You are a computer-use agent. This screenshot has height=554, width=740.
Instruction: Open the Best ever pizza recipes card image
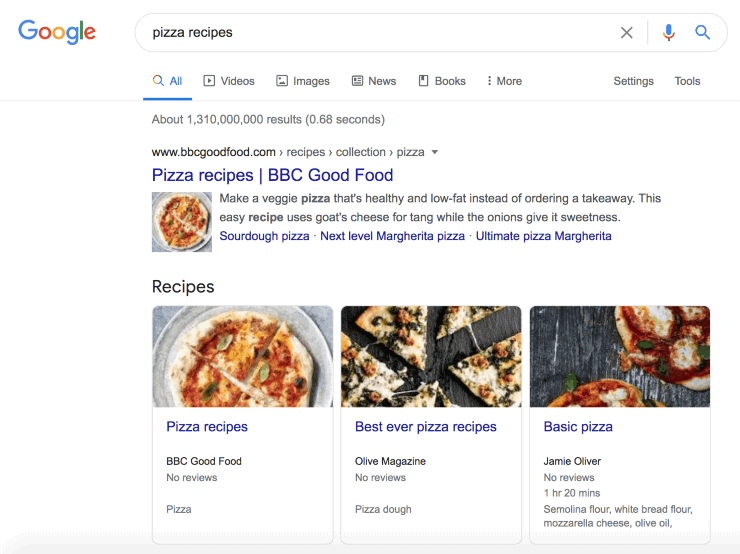431,357
